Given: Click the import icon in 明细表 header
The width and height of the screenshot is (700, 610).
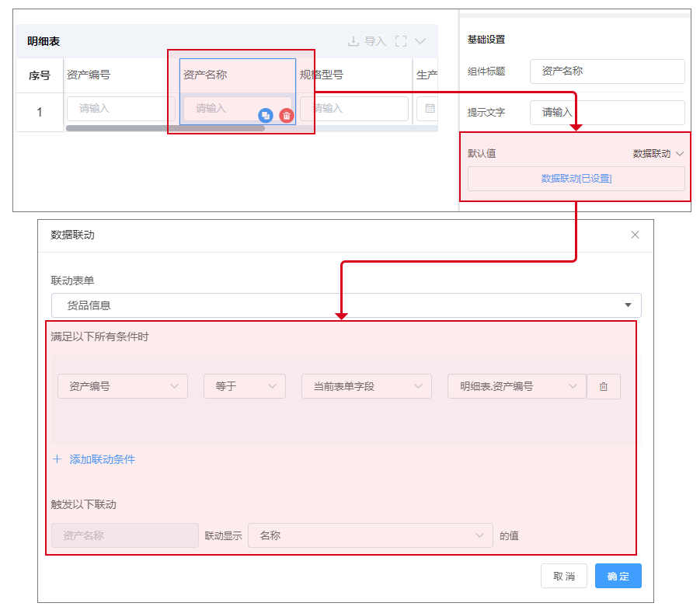Looking at the screenshot, I should click(x=353, y=41).
